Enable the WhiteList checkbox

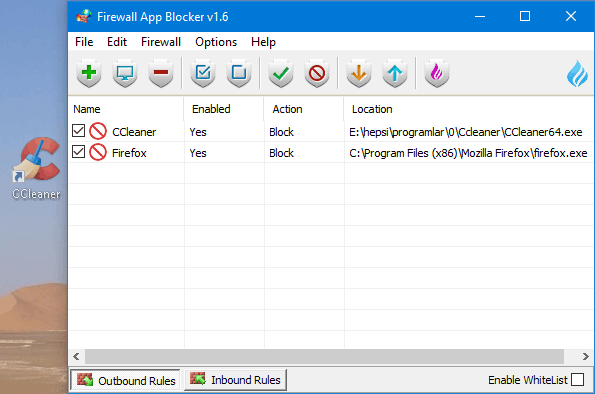coord(577,379)
